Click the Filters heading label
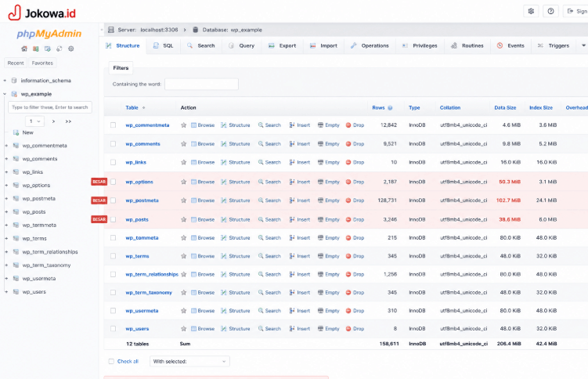This screenshot has width=588, height=379. [x=121, y=68]
